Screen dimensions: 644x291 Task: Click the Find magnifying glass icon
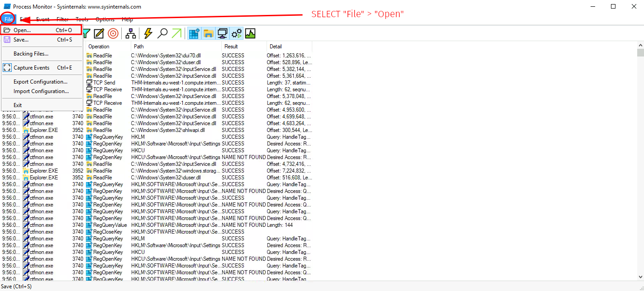(x=162, y=33)
